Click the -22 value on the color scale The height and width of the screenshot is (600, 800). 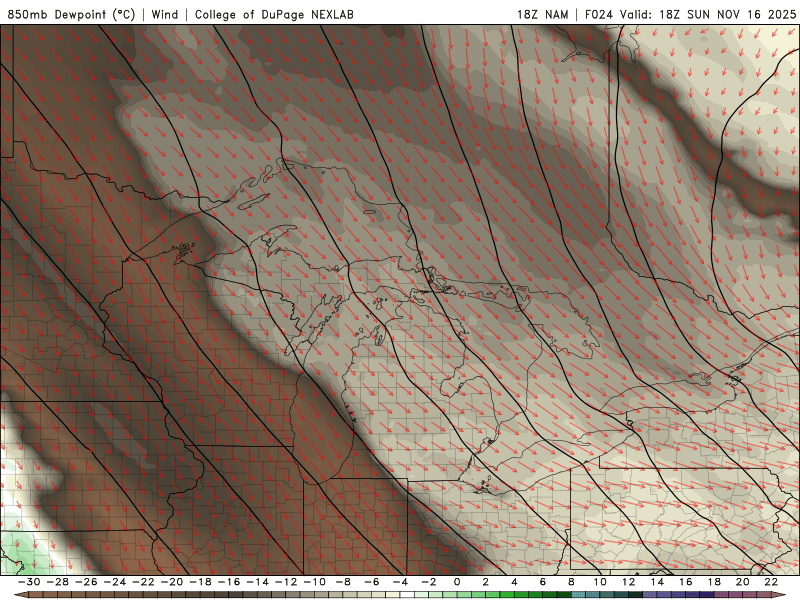click(143, 582)
